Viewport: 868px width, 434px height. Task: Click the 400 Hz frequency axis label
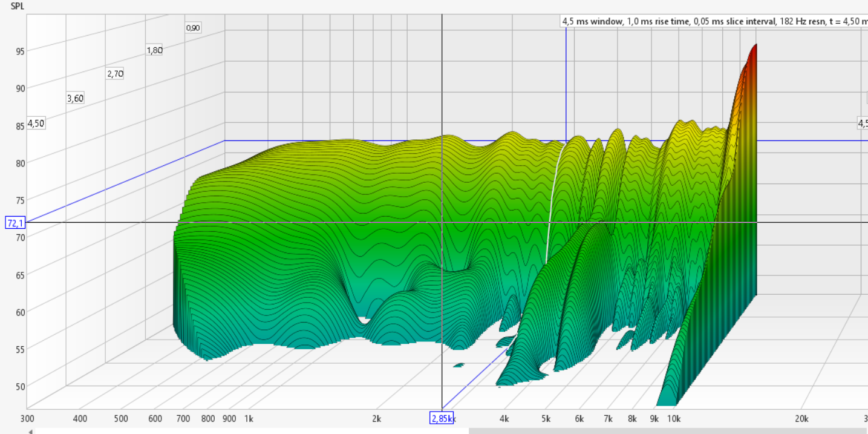tap(80, 419)
